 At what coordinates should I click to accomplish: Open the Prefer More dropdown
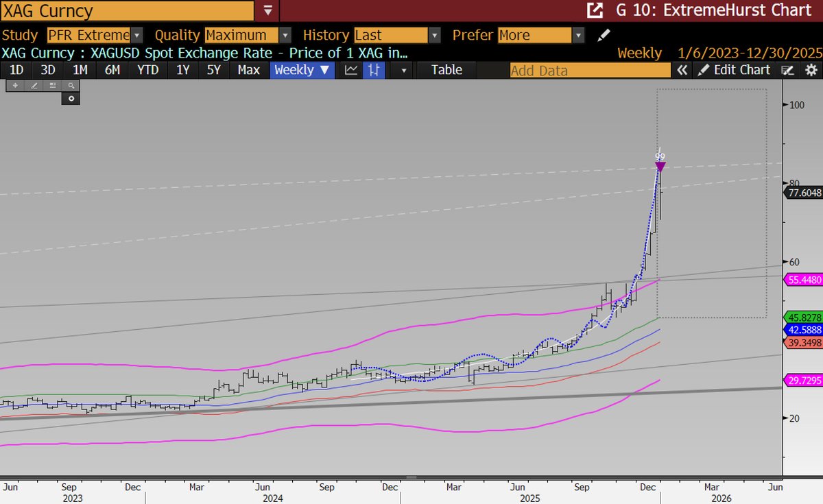coord(579,34)
